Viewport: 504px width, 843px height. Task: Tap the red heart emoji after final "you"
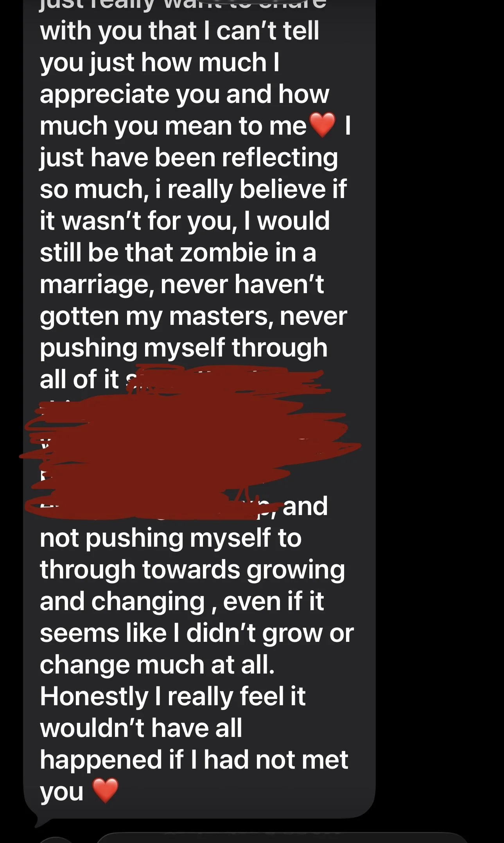105,791
